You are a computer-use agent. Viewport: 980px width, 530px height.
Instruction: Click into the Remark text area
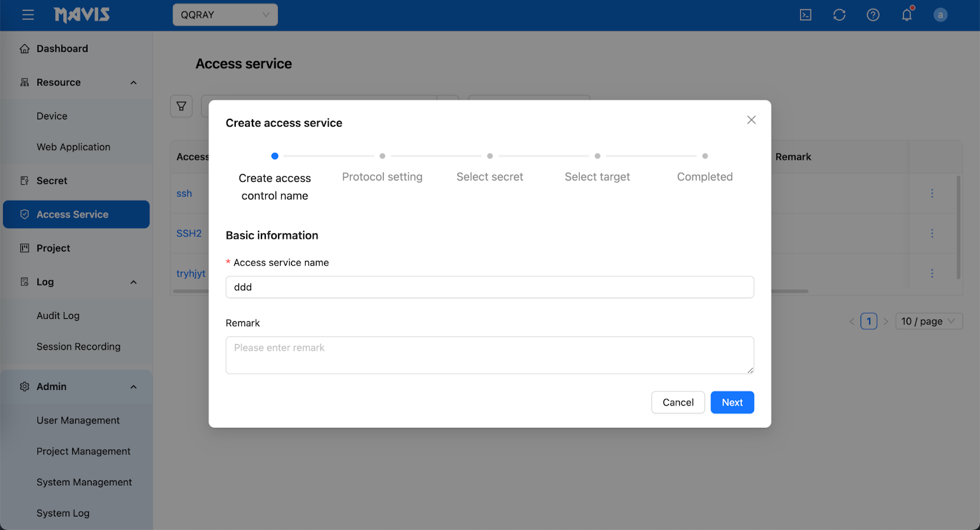(x=489, y=355)
